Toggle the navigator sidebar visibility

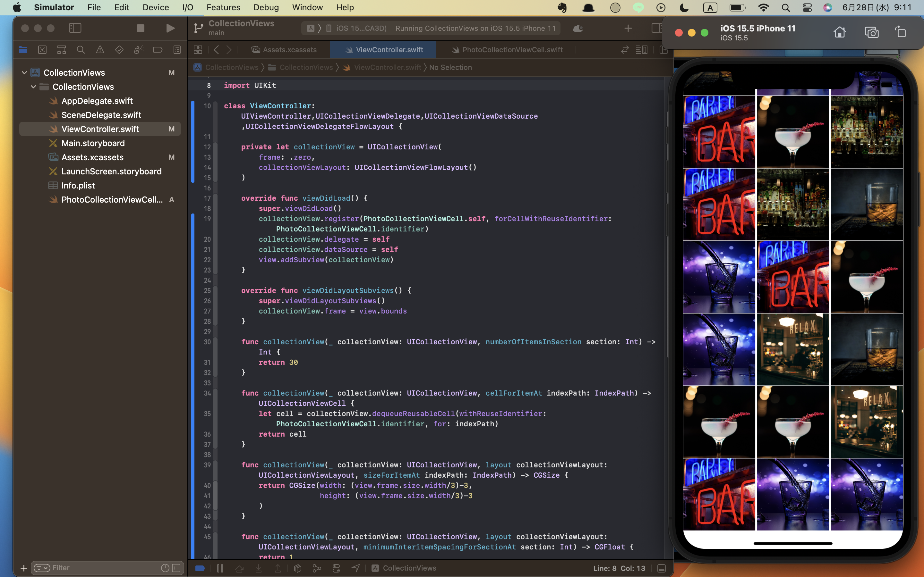click(75, 28)
